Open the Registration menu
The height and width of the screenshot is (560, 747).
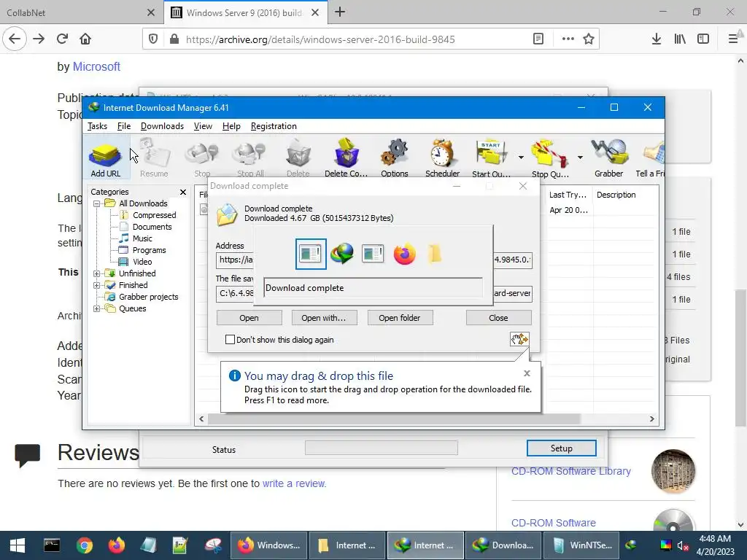pyautogui.click(x=274, y=126)
